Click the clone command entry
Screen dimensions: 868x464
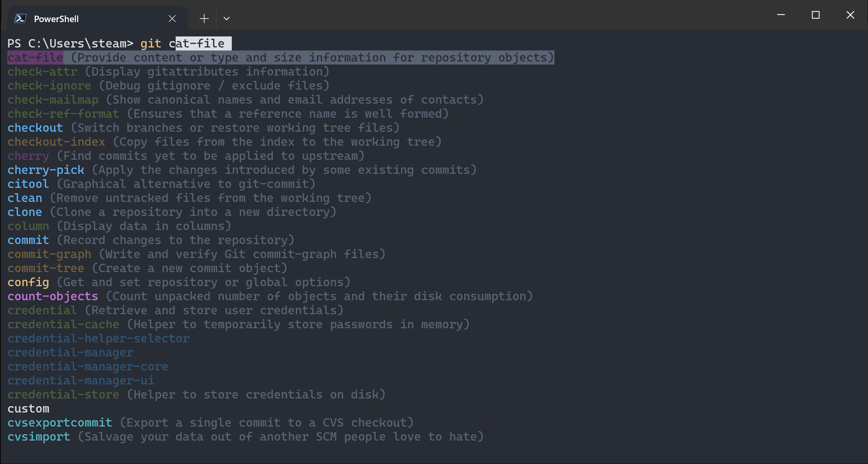pyautogui.click(x=24, y=212)
